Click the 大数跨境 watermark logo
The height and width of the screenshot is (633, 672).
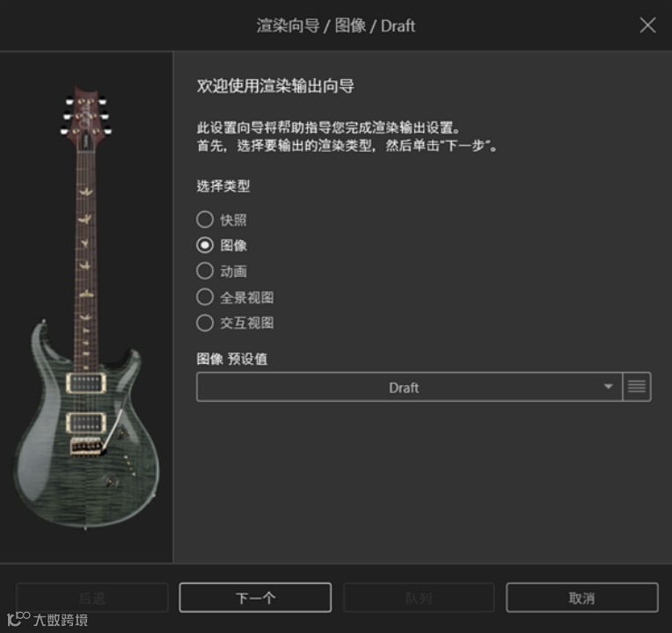(47, 619)
